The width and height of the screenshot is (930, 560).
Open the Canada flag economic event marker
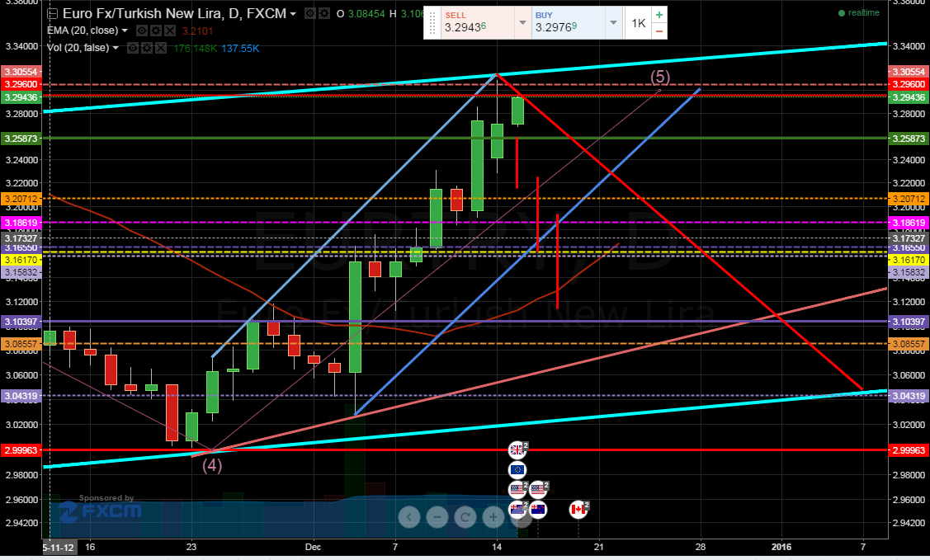578,510
